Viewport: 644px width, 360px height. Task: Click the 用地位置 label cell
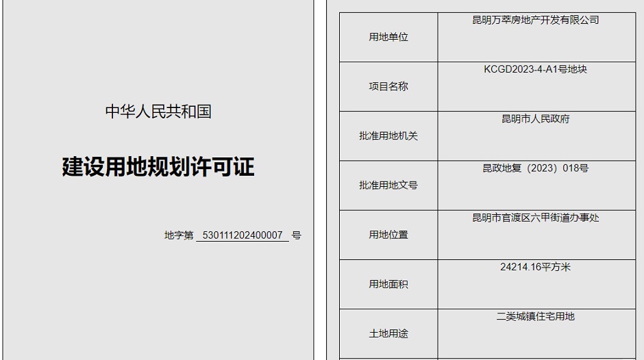pyautogui.click(x=388, y=235)
